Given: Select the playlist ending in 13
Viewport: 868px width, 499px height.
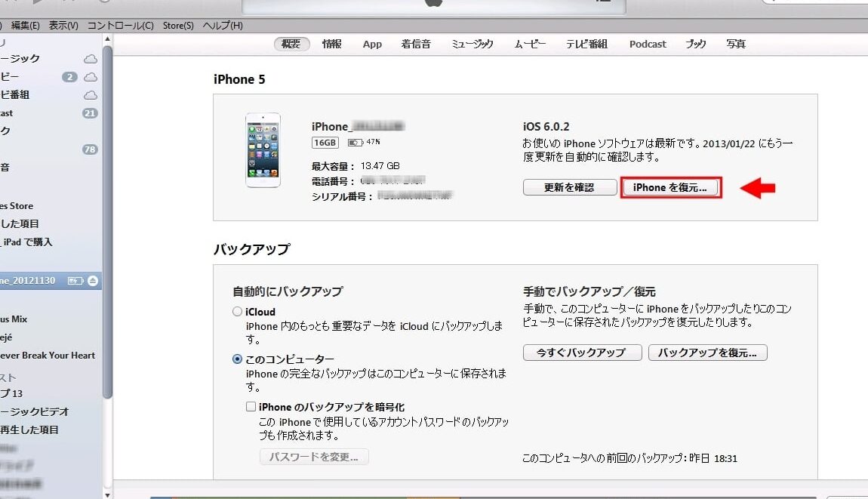Looking at the screenshot, I should 11,394.
